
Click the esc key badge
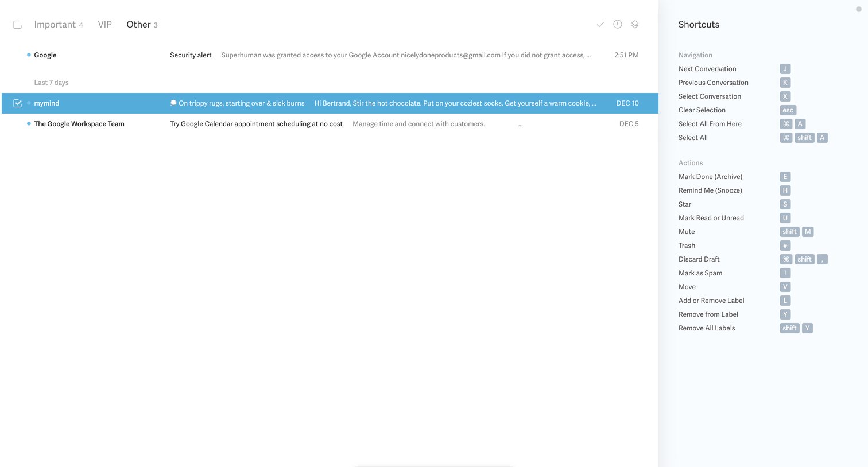point(788,110)
